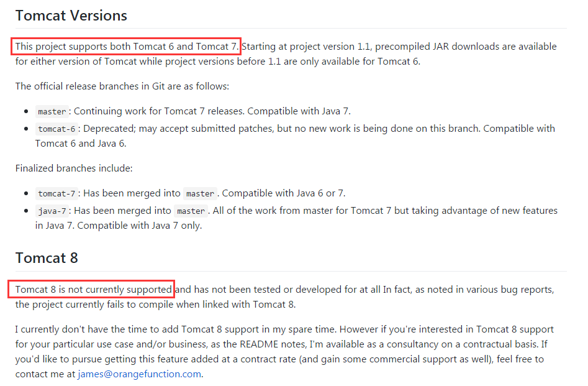Select the master branch code label in the first bullet
The image size is (588, 386).
52,111
